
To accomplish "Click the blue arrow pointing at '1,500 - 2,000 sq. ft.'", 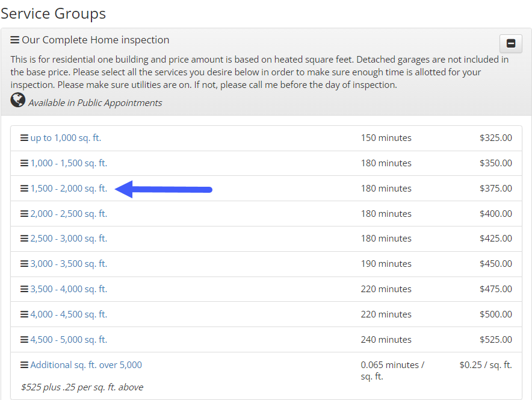I will [x=162, y=189].
